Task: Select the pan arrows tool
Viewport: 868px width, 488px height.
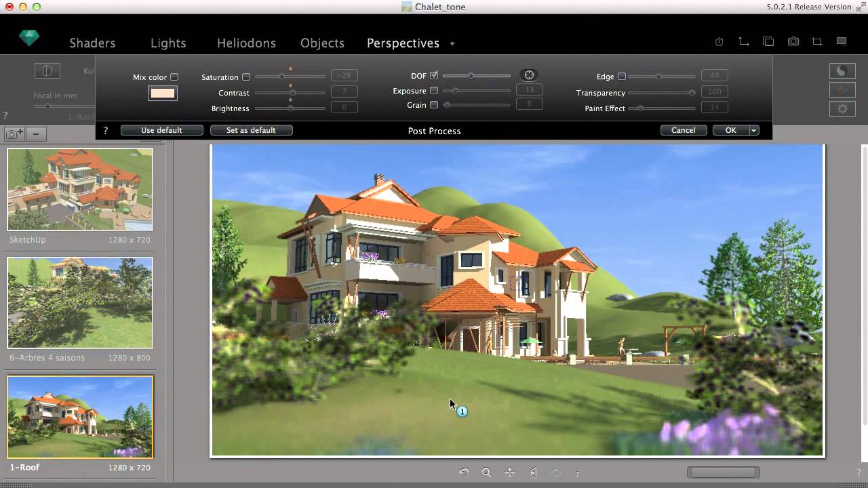Action: tap(510, 472)
